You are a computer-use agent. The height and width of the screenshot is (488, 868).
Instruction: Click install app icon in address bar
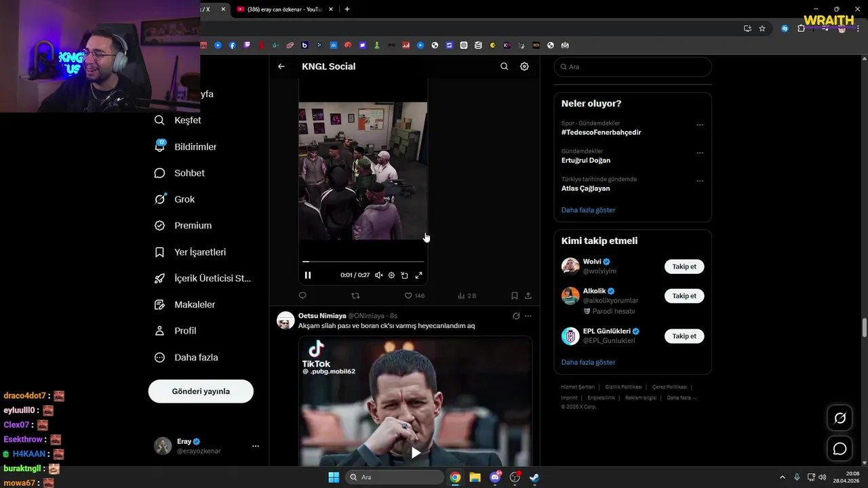tap(747, 28)
